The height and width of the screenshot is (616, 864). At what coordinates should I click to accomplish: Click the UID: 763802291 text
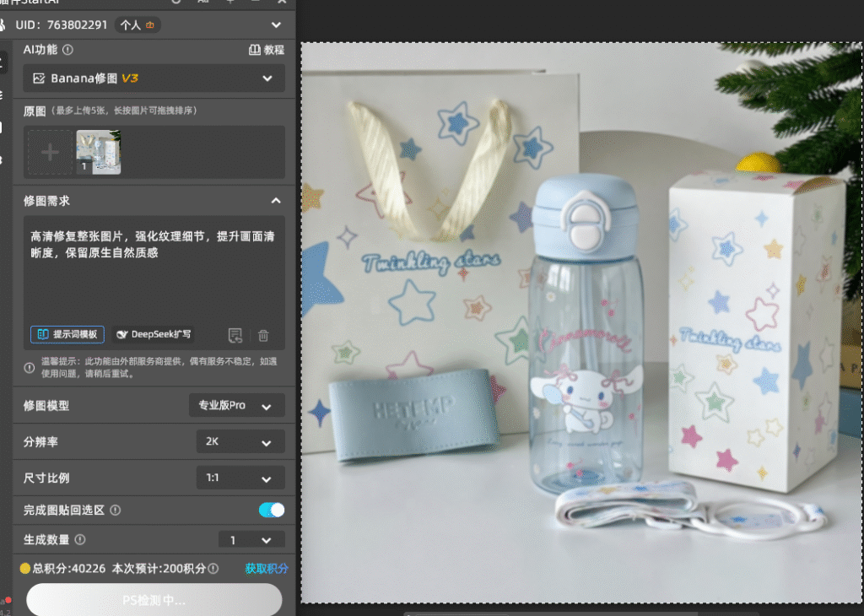coord(61,24)
